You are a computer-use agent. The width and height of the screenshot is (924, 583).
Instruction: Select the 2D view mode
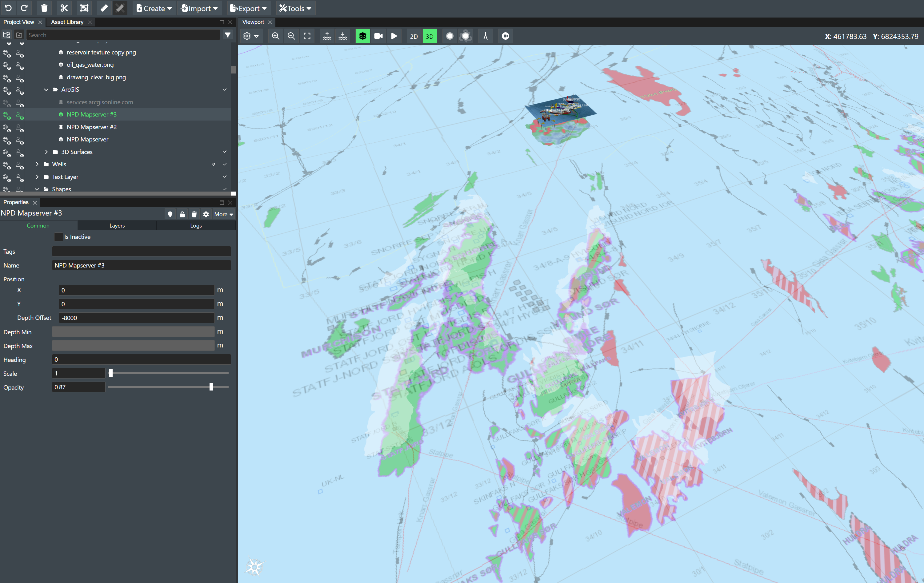[413, 36]
